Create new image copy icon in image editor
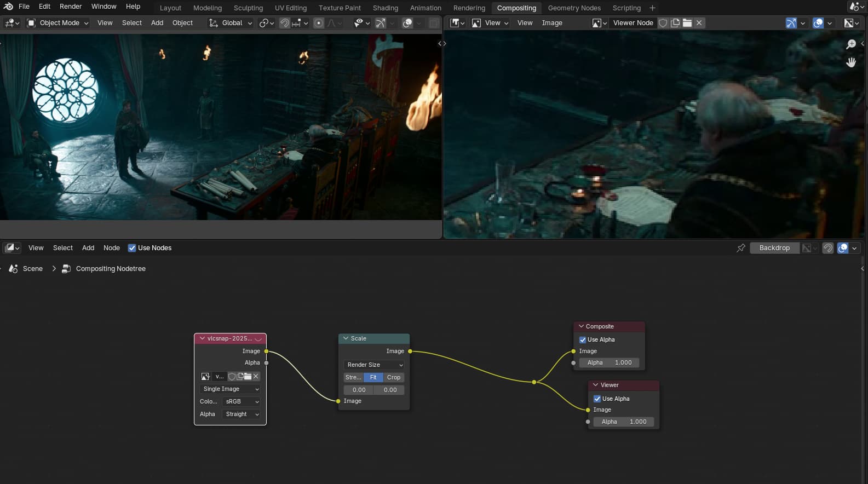Image resolution: width=868 pixels, height=484 pixels. point(675,23)
